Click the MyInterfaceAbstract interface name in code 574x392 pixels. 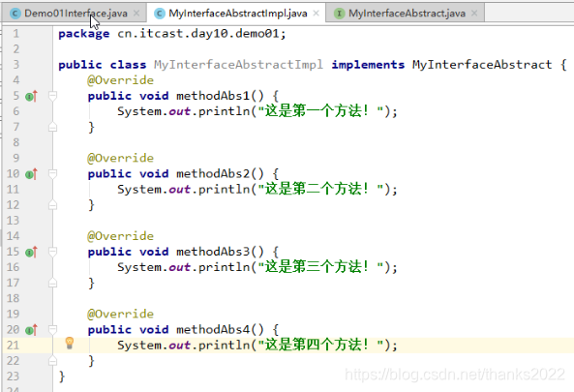pos(482,65)
